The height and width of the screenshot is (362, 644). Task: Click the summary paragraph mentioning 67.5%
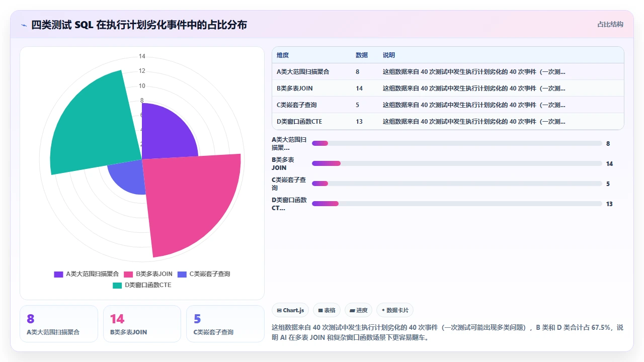click(447, 332)
